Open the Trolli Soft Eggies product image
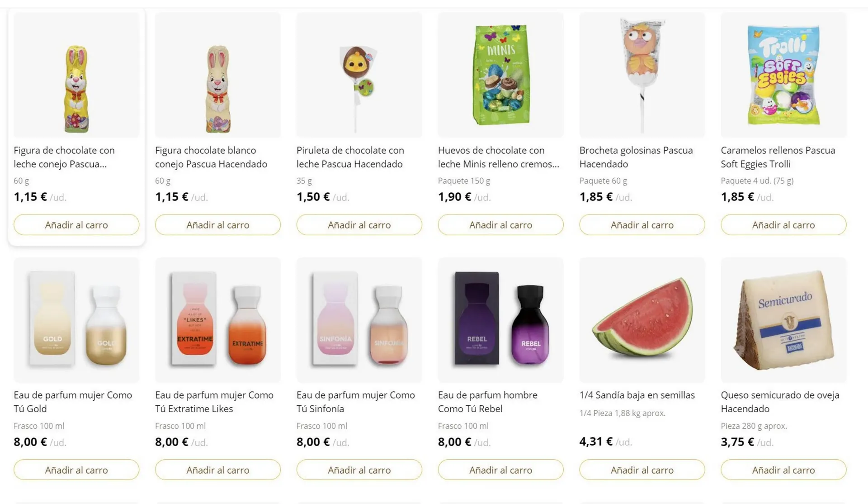This screenshot has width=868, height=504. tap(783, 75)
